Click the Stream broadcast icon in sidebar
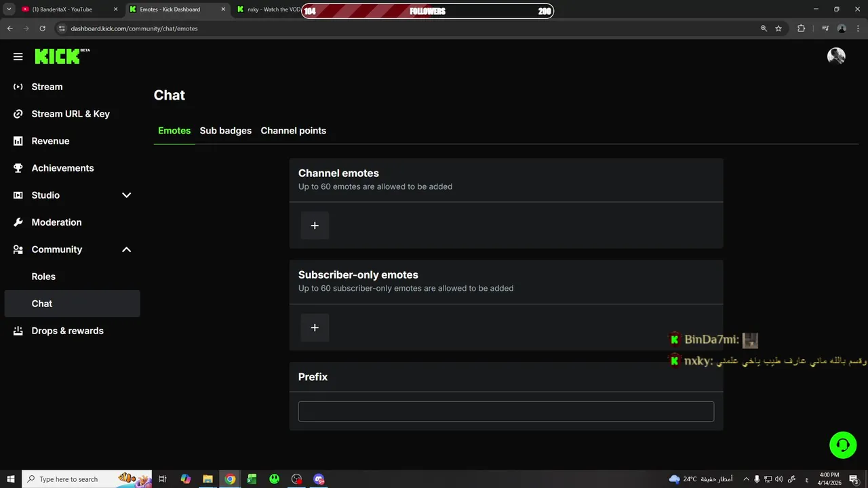868x488 pixels. [x=18, y=87]
